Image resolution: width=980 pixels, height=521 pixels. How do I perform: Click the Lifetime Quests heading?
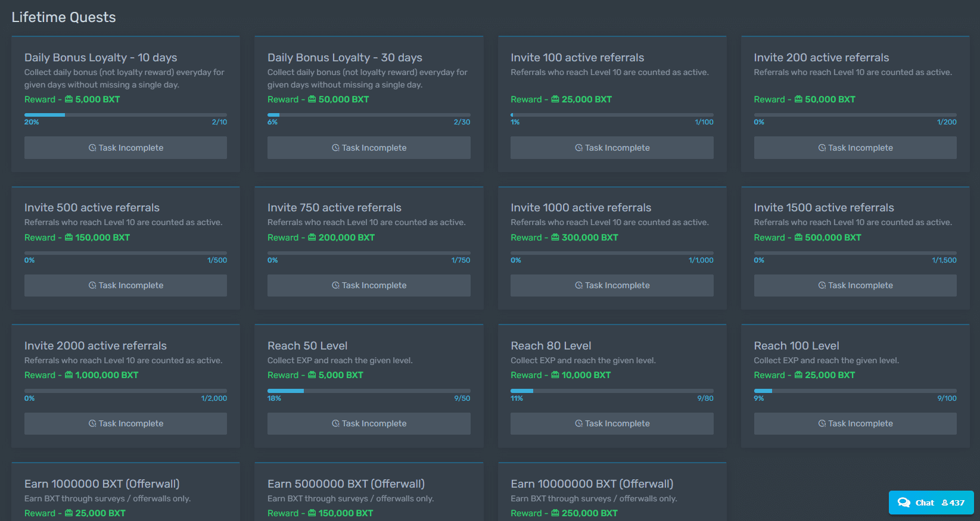point(64,17)
